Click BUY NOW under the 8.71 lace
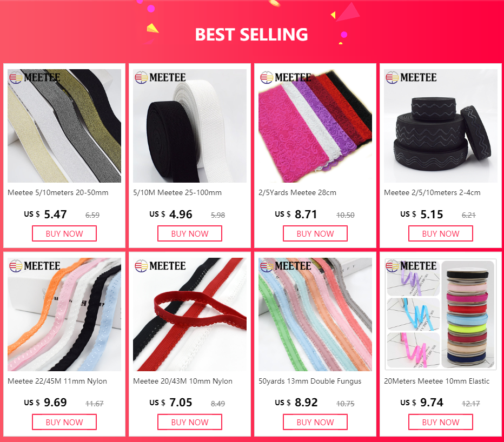504x442 pixels. tap(315, 233)
